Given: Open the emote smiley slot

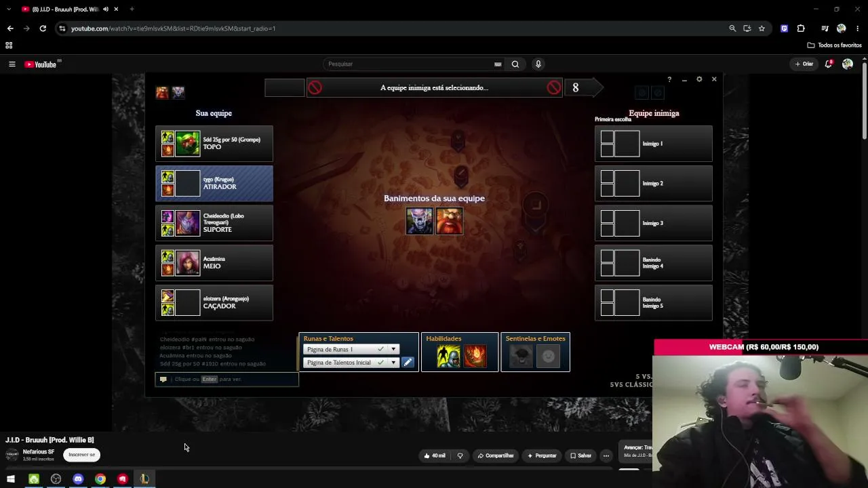Looking at the screenshot, I should [549, 357].
